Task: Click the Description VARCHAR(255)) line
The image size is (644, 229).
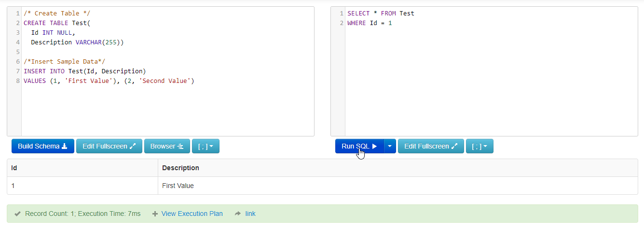Action: click(x=77, y=42)
